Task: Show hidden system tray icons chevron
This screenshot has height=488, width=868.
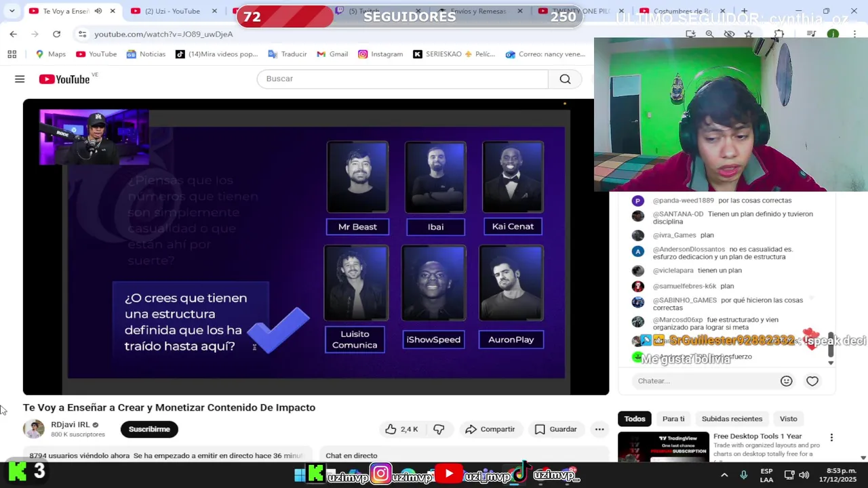Action: point(724,475)
